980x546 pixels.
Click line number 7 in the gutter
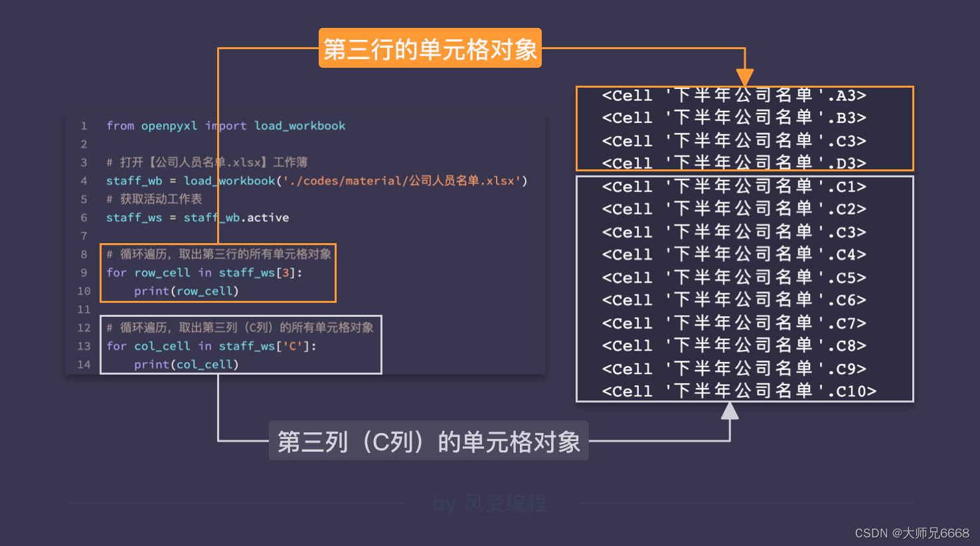click(84, 236)
